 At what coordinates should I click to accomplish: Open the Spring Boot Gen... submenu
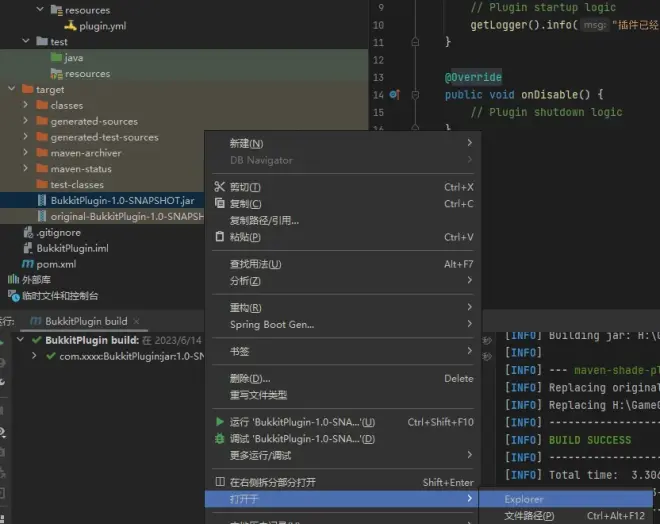point(343,325)
